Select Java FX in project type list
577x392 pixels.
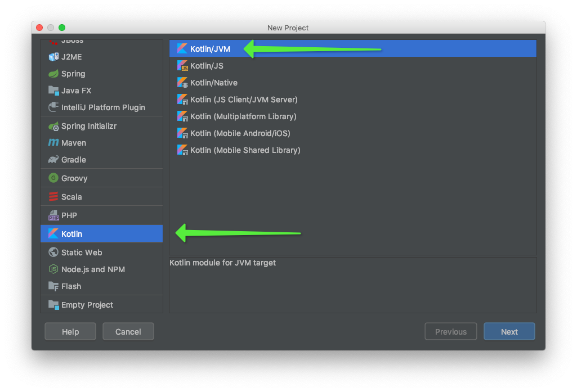[x=76, y=91]
